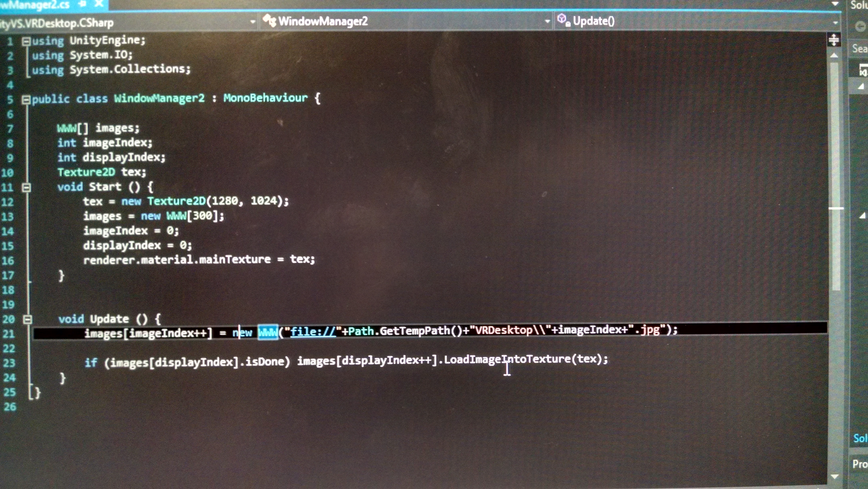Collapse the WindowManager2 class outline
Viewport: 868px width, 489px height.
[x=26, y=100]
